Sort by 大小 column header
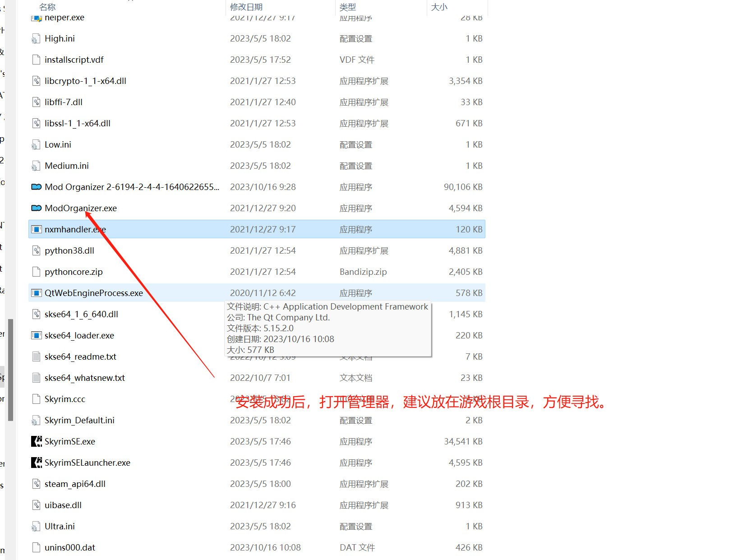738x560 pixels. (x=439, y=7)
